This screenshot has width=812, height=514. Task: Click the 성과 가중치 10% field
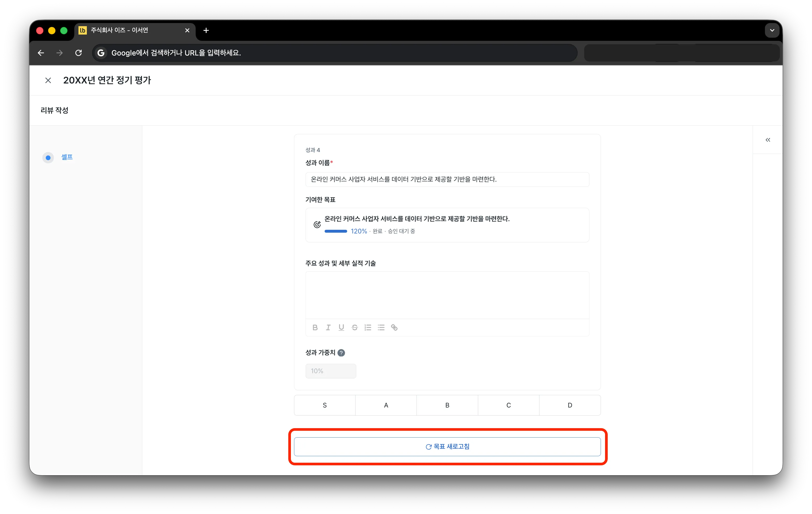pyautogui.click(x=331, y=371)
